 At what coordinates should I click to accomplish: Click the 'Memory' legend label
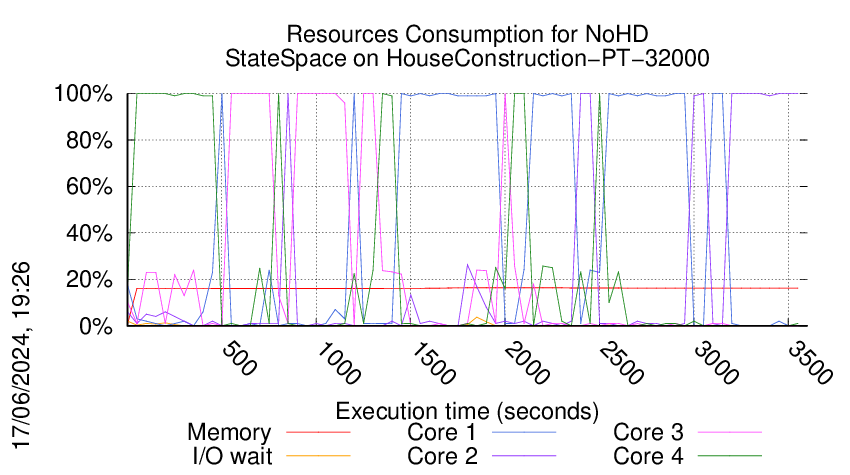coord(229,433)
